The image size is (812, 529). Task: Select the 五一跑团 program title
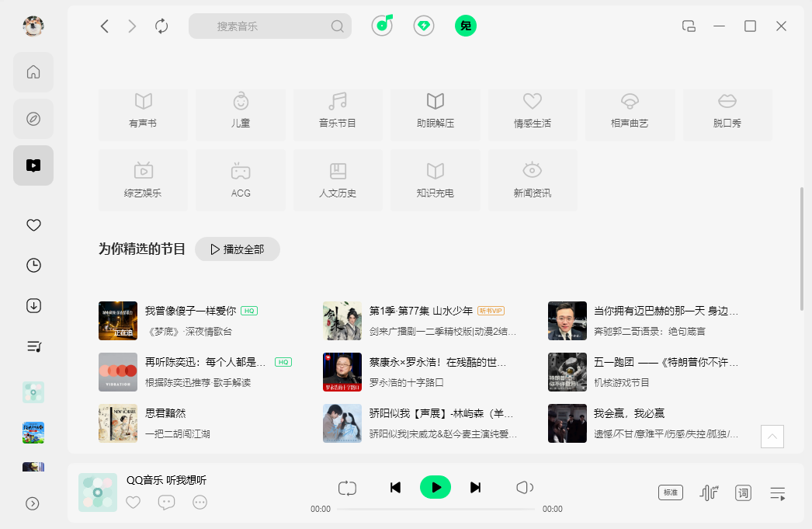pyautogui.click(x=666, y=362)
